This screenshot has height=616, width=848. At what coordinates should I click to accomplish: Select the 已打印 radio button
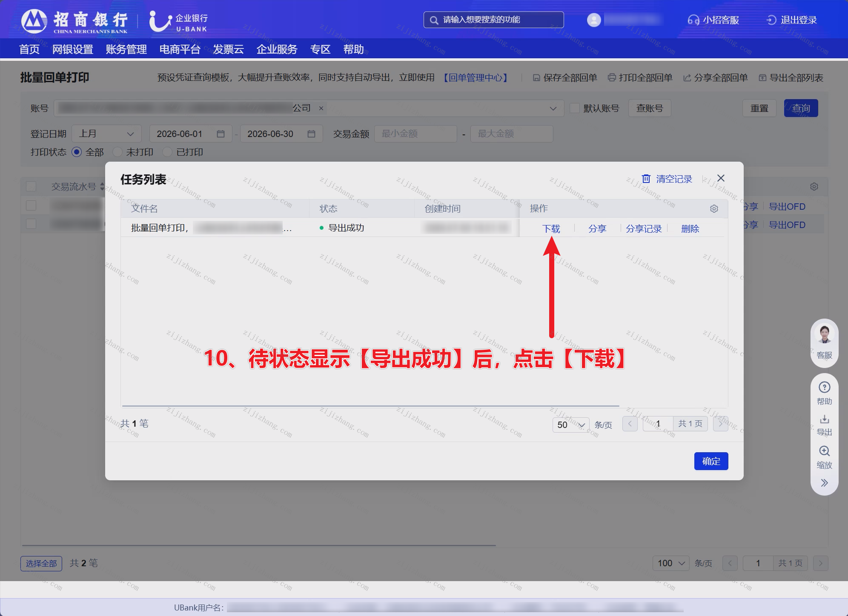click(x=168, y=152)
